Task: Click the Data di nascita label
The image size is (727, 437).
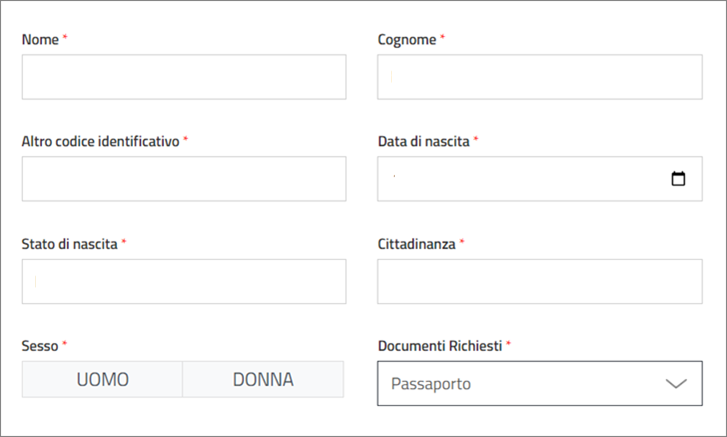Action: pos(424,141)
